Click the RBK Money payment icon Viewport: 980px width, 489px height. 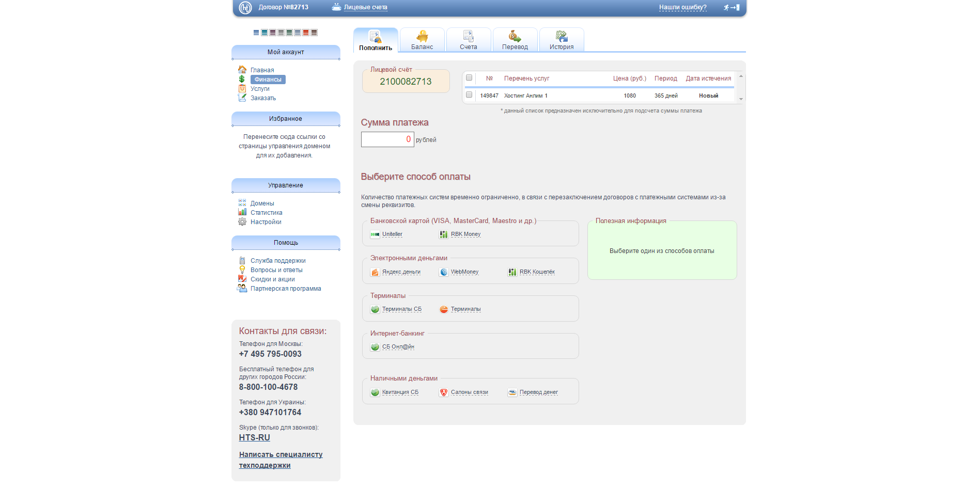click(444, 234)
